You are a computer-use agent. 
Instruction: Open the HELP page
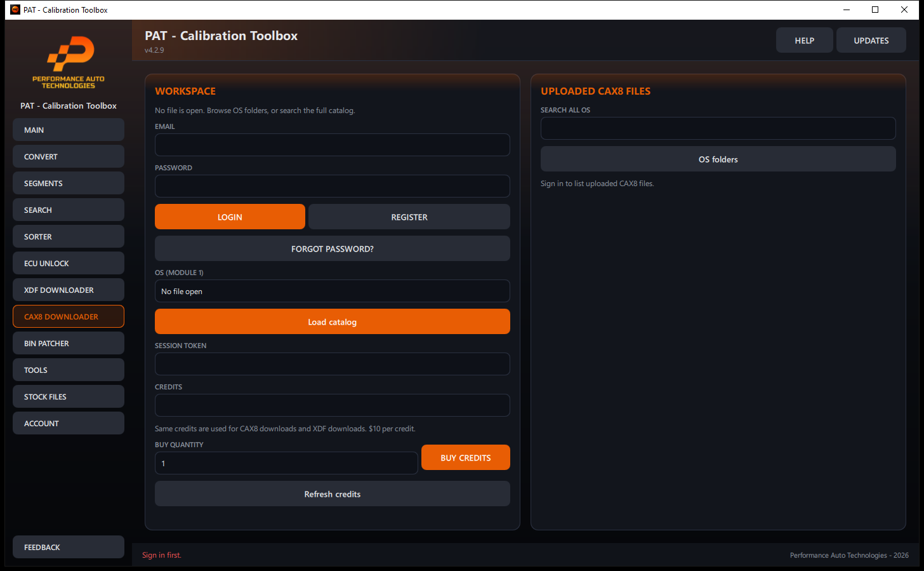[805, 40]
